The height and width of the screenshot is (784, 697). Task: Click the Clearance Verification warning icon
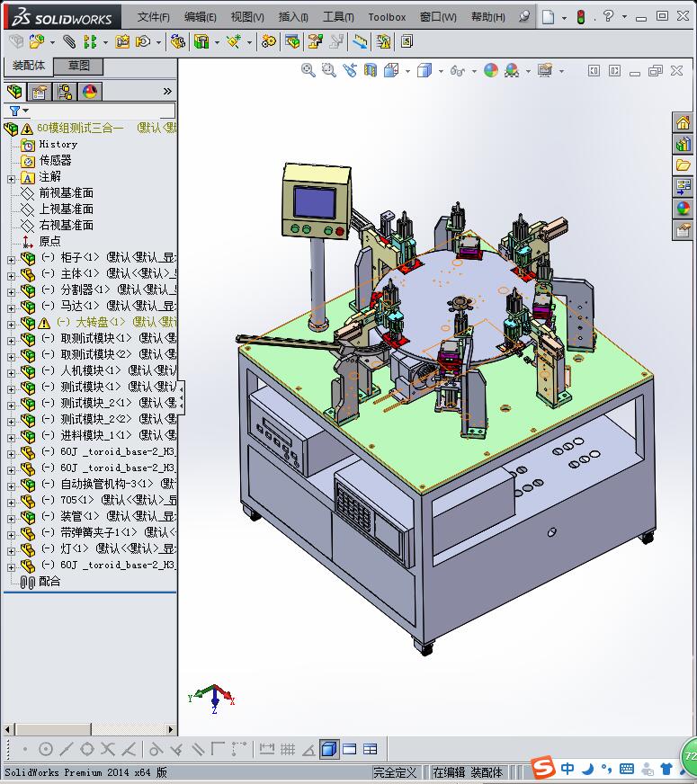383,41
